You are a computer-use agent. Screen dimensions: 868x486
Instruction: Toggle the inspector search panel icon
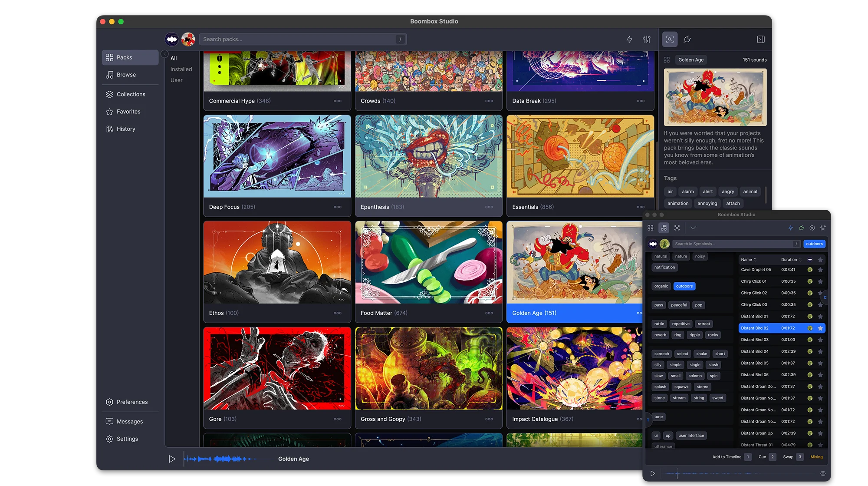pos(670,40)
